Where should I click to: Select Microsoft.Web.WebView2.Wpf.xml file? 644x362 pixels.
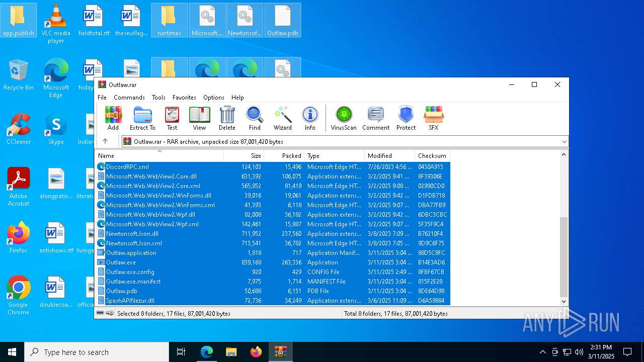273,224
